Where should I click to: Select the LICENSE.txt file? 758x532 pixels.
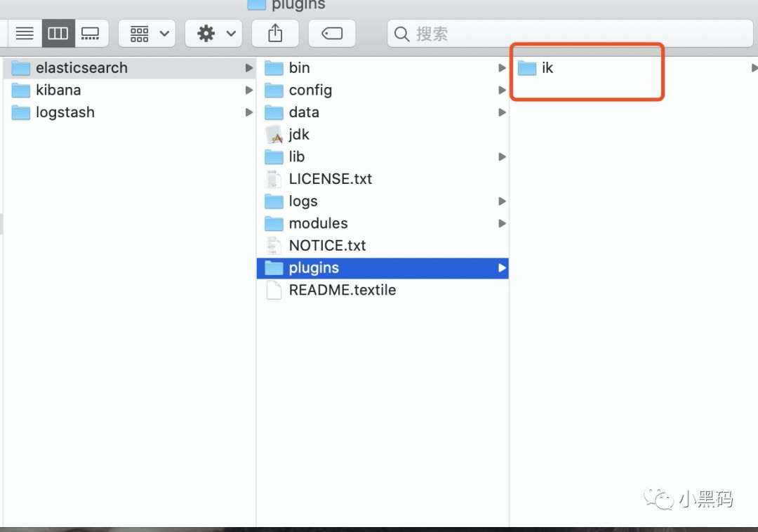point(383,179)
